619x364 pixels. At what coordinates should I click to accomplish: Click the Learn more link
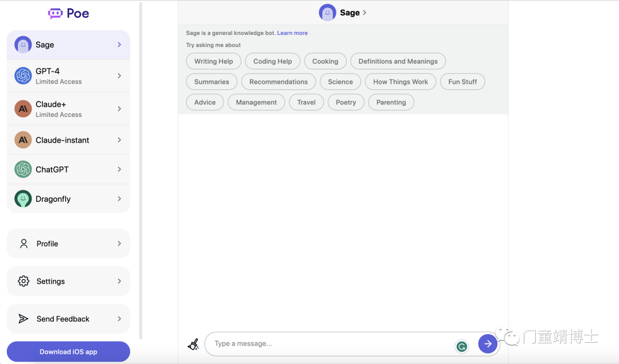pyautogui.click(x=292, y=33)
